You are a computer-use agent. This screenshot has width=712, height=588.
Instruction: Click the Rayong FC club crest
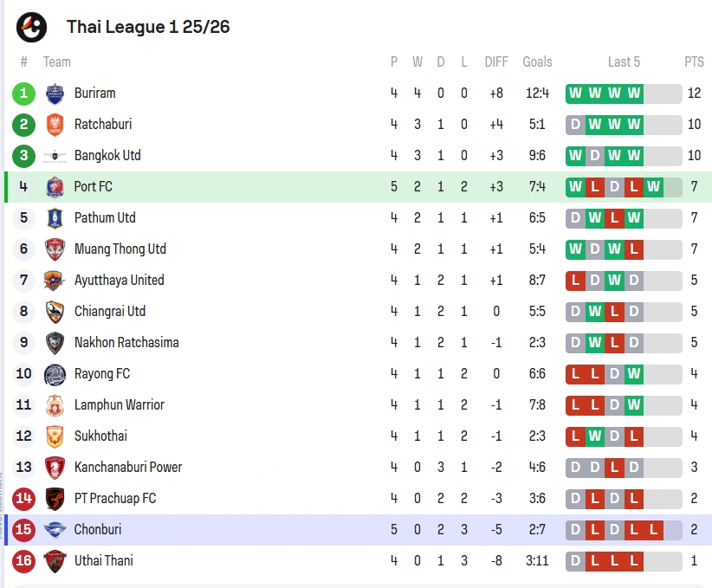[55, 374]
